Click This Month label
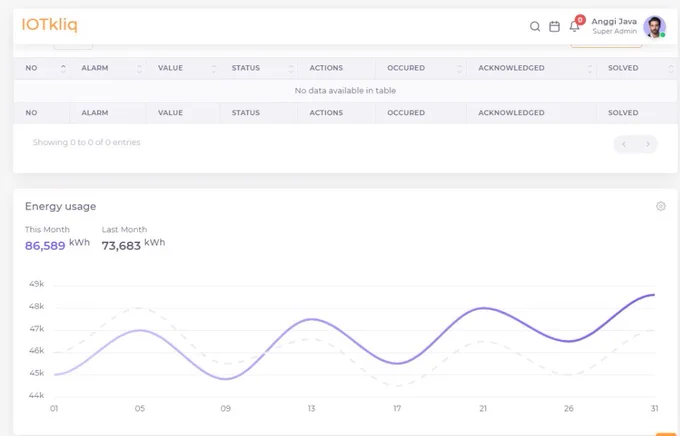 47,229
